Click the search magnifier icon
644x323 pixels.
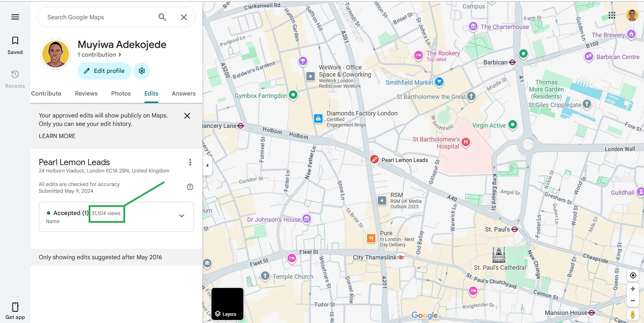pyautogui.click(x=162, y=17)
